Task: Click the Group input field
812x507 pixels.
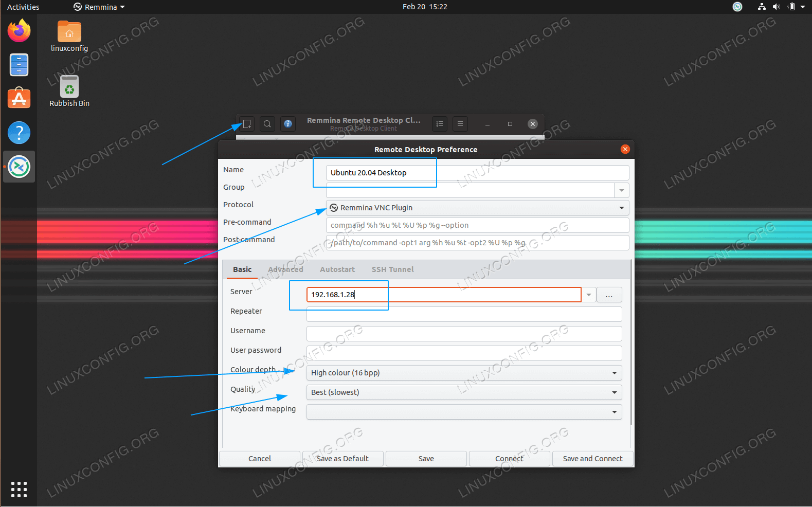Action: coord(470,190)
